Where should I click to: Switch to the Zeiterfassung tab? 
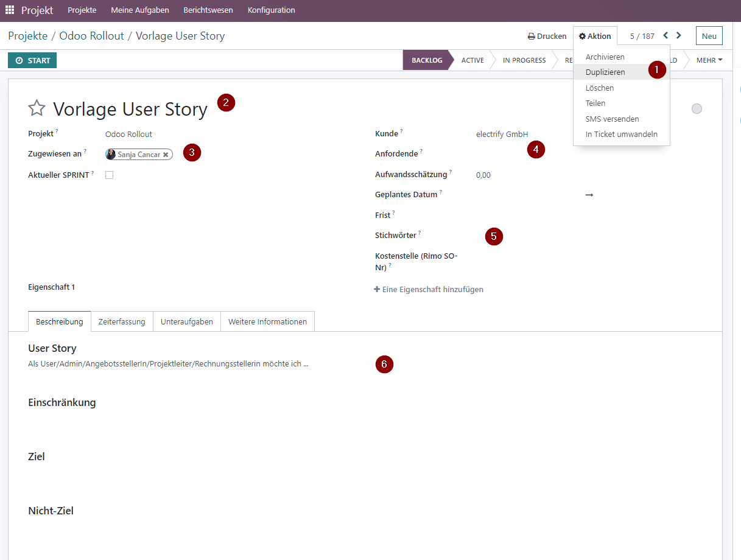tap(122, 321)
